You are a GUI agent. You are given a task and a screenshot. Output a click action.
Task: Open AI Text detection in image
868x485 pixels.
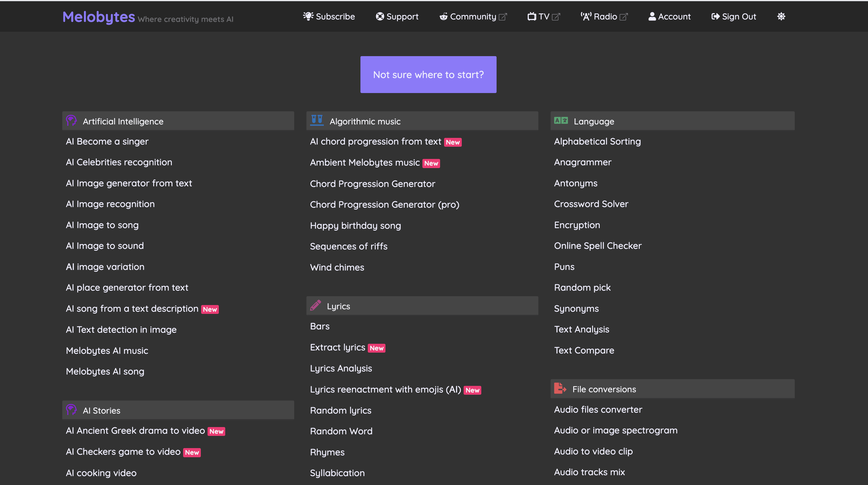coord(121,330)
